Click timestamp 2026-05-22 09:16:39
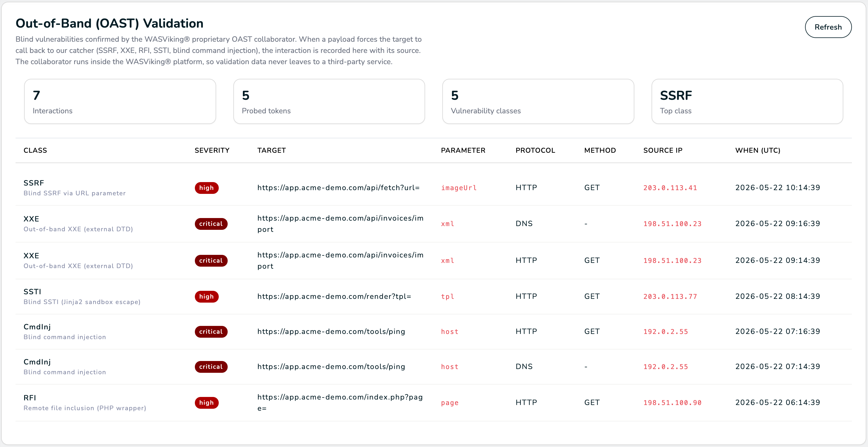Image resolution: width=868 pixels, height=447 pixels. pyautogui.click(x=778, y=224)
